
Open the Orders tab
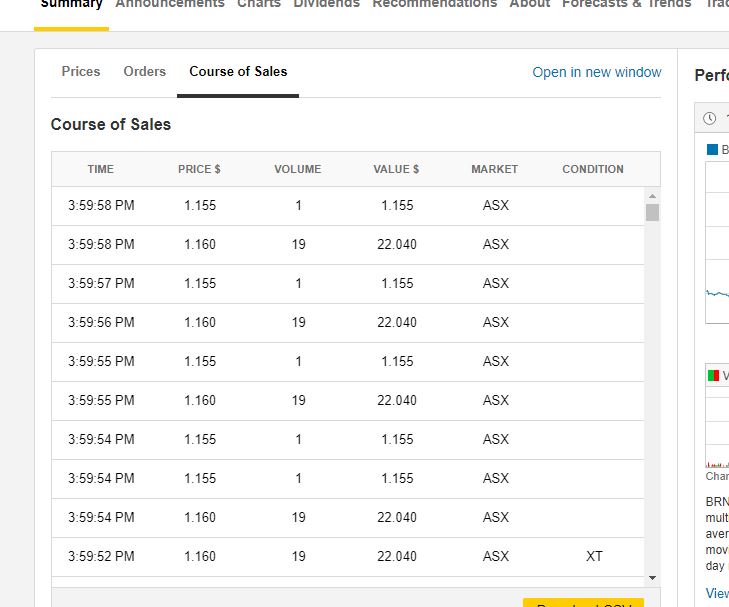pyautogui.click(x=144, y=72)
